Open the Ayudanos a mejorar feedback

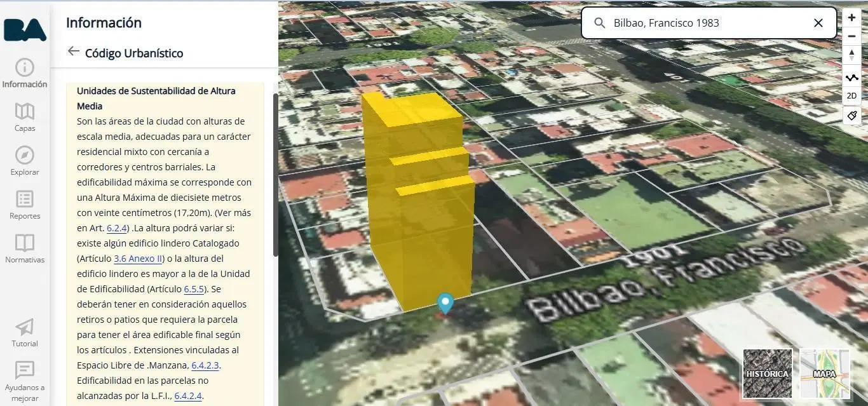point(25,382)
